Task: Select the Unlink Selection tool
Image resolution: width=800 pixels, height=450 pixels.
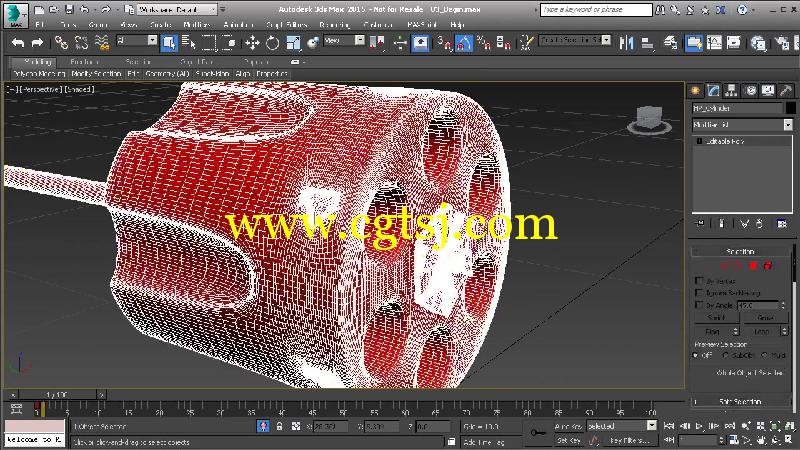Action: [x=81, y=43]
